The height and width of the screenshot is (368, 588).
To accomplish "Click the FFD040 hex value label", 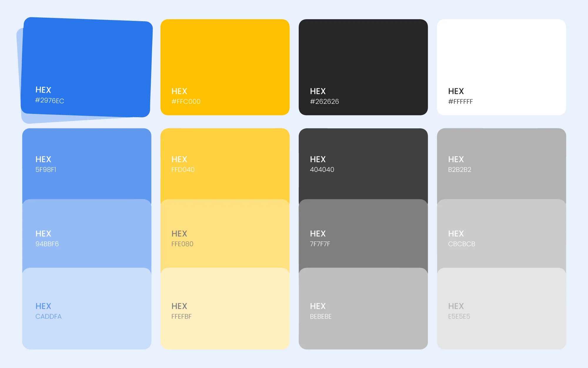I will [183, 170].
